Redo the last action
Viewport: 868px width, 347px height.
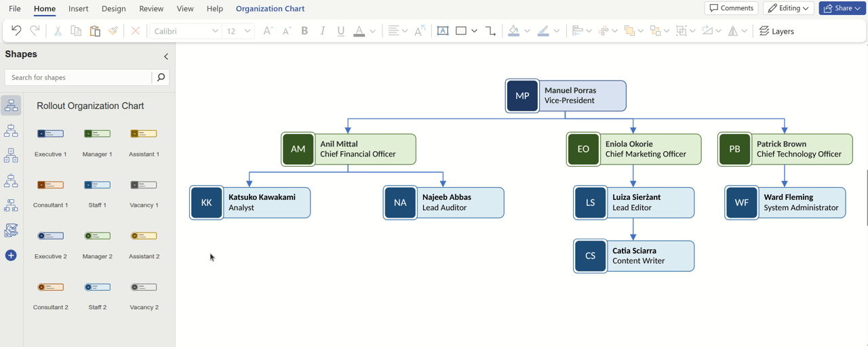click(x=35, y=31)
